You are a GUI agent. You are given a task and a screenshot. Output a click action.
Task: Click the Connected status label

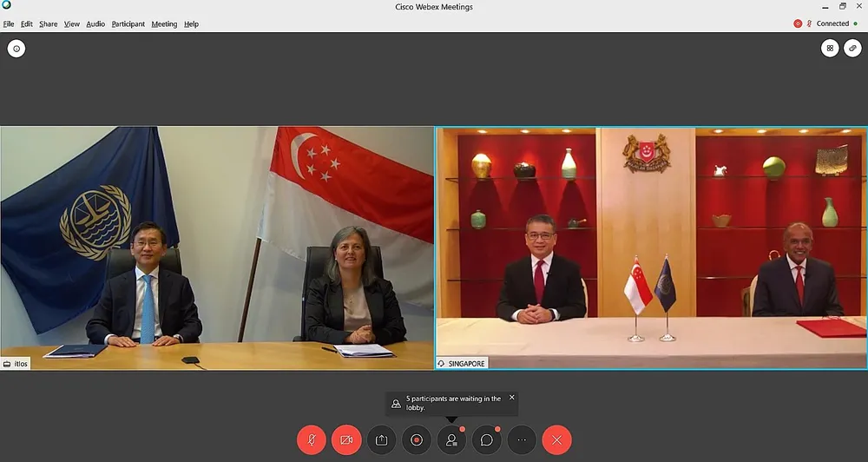click(832, 23)
